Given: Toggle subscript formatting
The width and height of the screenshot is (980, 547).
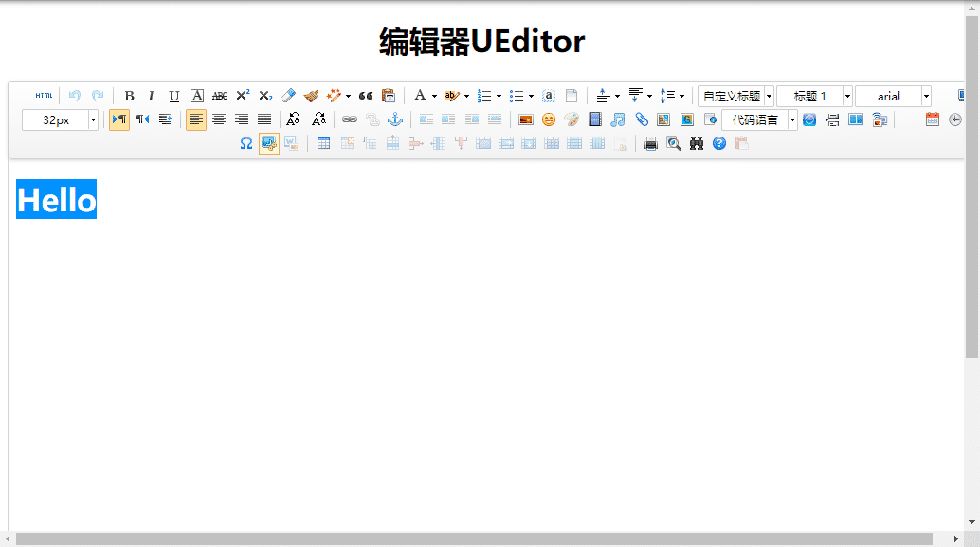Looking at the screenshot, I should (x=265, y=96).
